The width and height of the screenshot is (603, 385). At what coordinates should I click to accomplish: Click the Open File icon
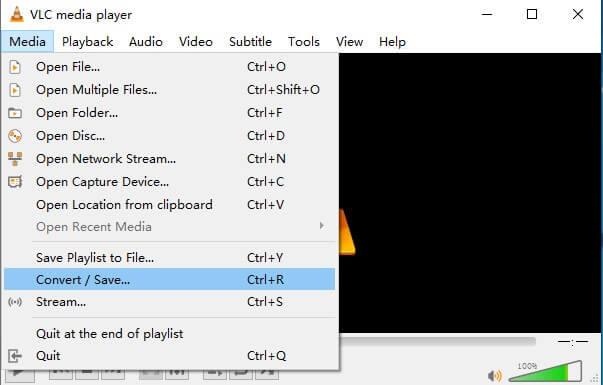(x=15, y=67)
